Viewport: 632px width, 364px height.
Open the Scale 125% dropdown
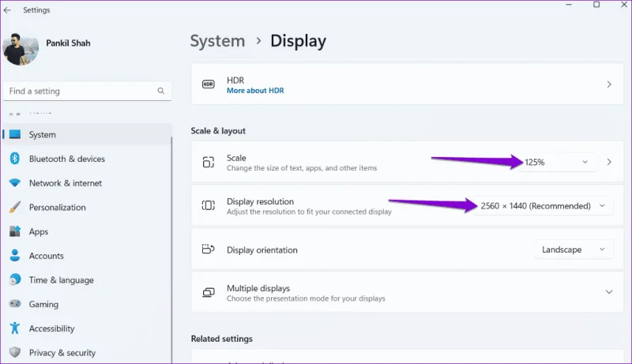click(557, 162)
